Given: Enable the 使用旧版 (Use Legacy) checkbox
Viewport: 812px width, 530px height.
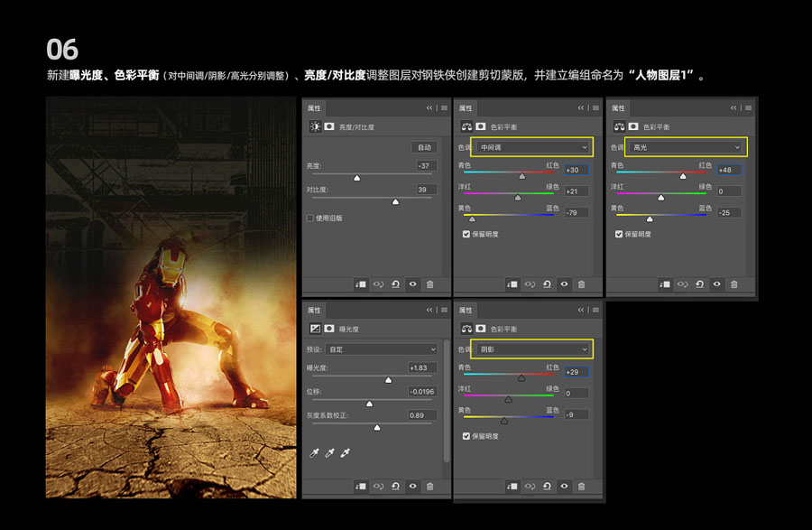Looking at the screenshot, I should click(x=312, y=218).
